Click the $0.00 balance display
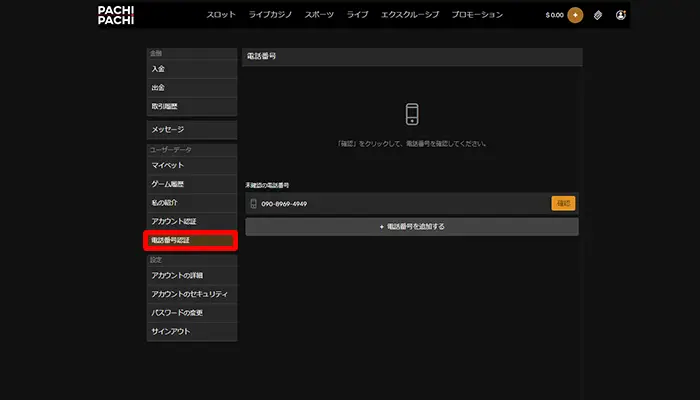Screen dimensions: 700x400 pos(553,15)
